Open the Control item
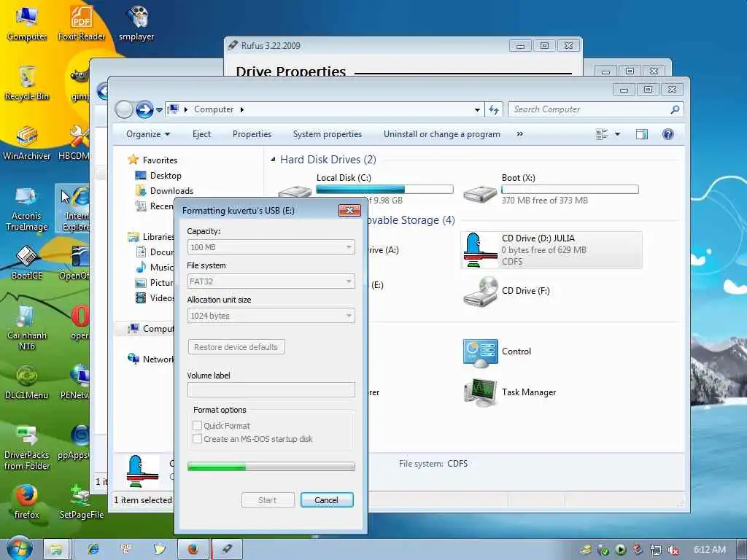Screen dimensions: 747x560 pyautogui.click(x=498, y=352)
